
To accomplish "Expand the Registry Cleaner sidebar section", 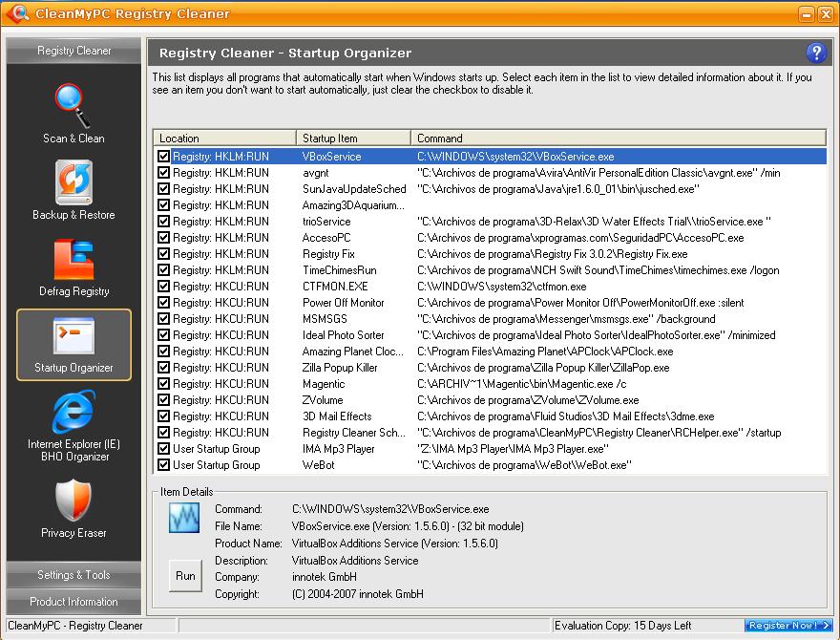I will pyautogui.click(x=73, y=51).
